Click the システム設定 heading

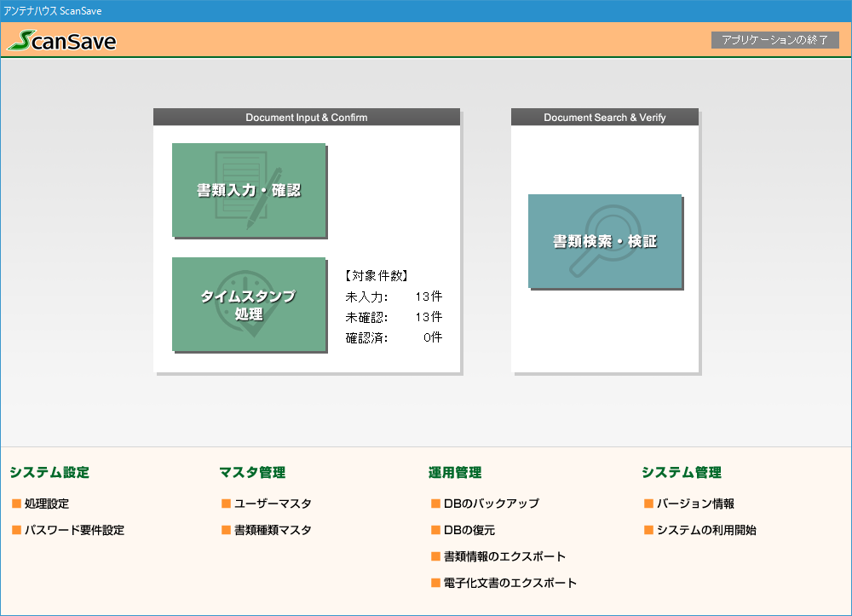click(49, 473)
